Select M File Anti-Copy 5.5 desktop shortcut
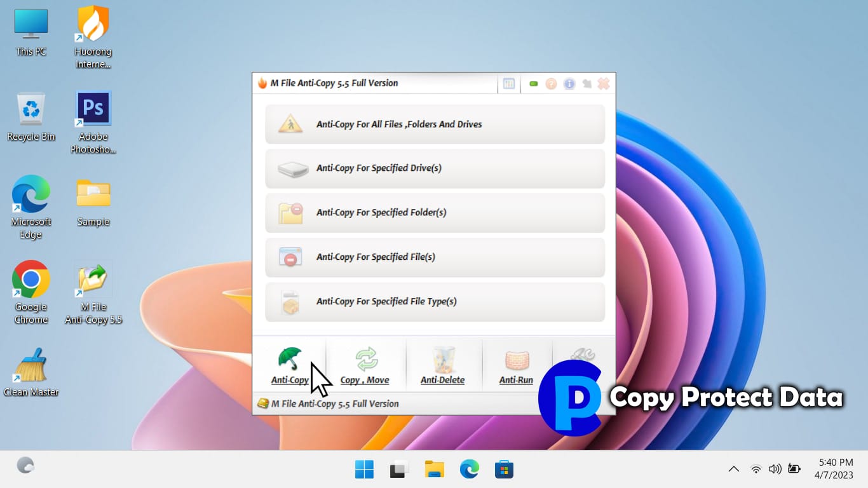Image resolution: width=868 pixels, height=488 pixels. pyautogui.click(x=93, y=293)
